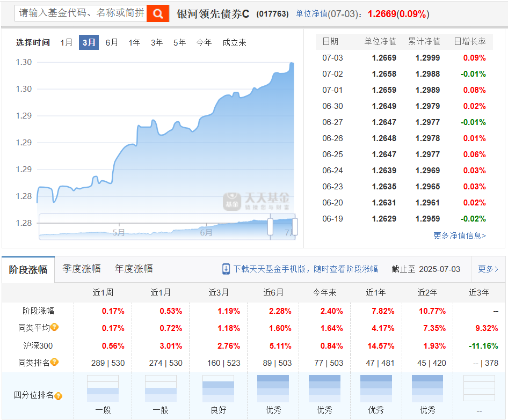
Task: Click the 近1周 quartile bar graphic
Action: (x=103, y=388)
